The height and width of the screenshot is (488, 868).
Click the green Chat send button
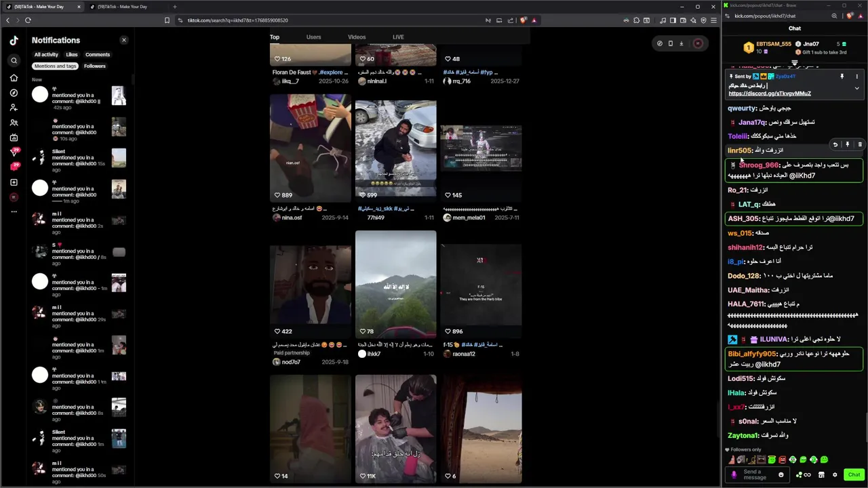click(854, 474)
